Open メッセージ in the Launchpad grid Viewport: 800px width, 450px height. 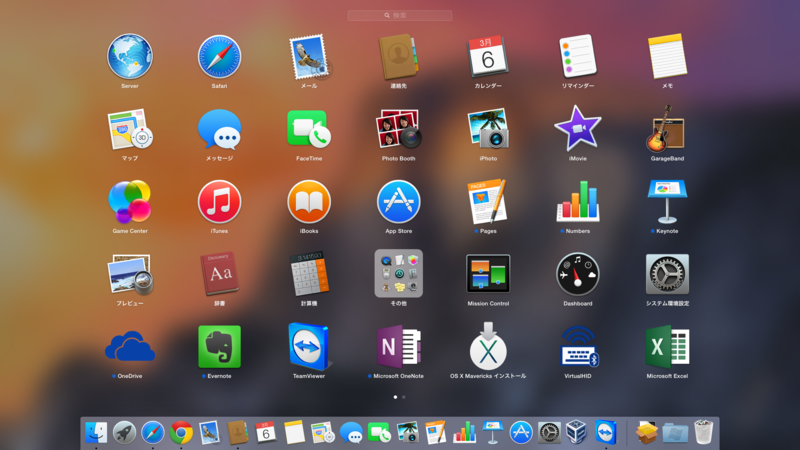tap(219, 129)
